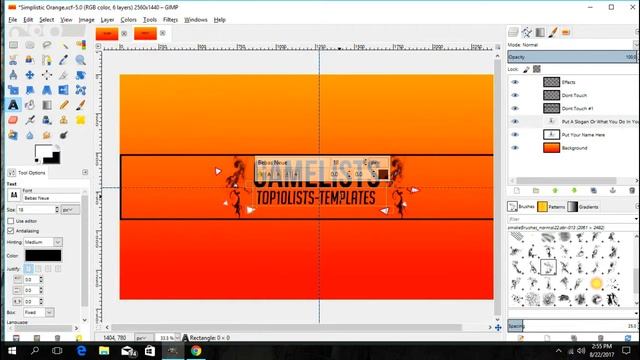Select the Free Select lasso tool
This screenshot has height=360, width=640.
[x=47, y=45]
